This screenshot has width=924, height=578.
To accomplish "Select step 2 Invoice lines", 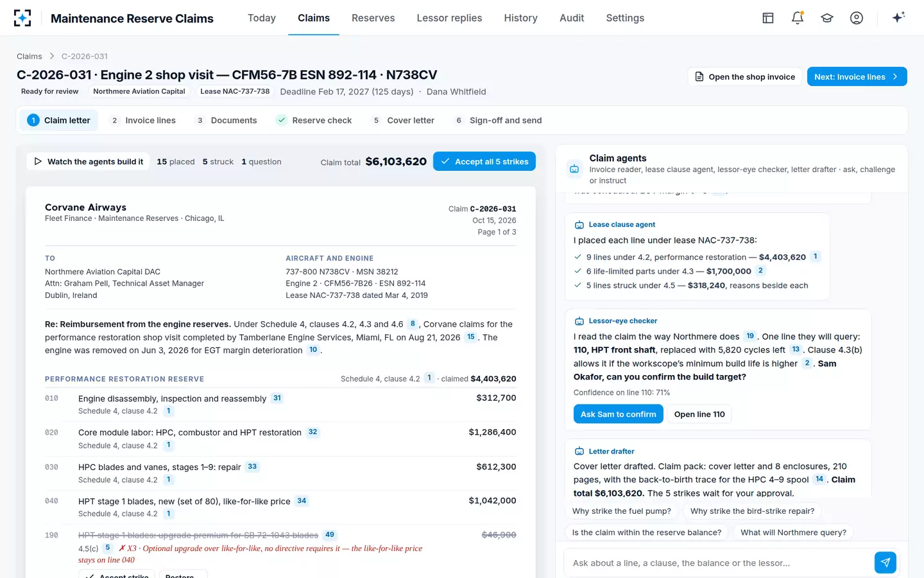I will click(x=143, y=120).
